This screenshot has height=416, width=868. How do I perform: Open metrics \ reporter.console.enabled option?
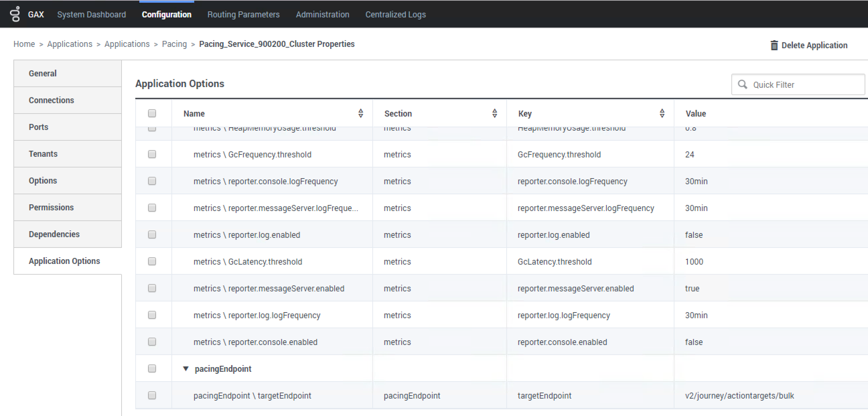pyautogui.click(x=256, y=342)
